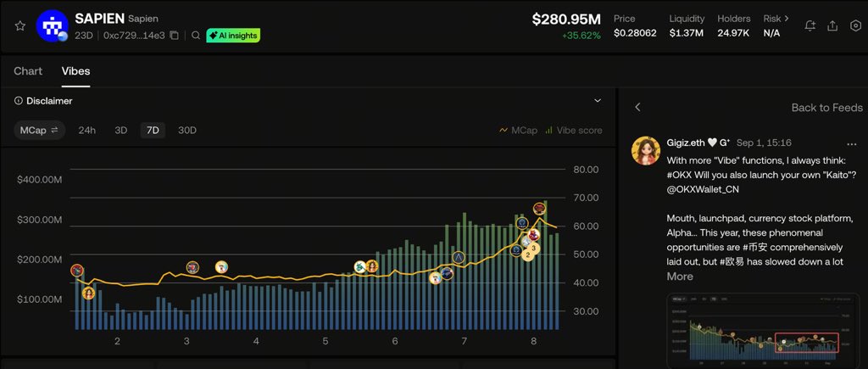Go back using the left chevron
Screen dimensions: 868x369
pyautogui.click(x=637, y=108)
